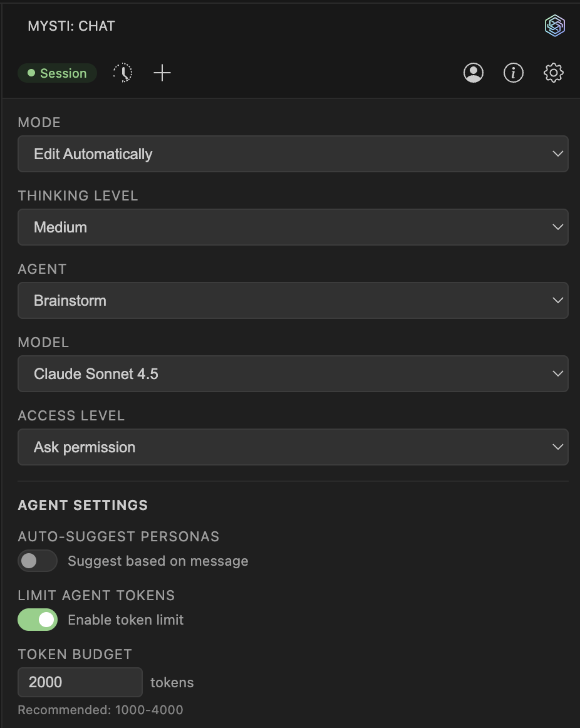Click the account profile icon
Screen dimensions: 580x728
pyautogui.click(x=474, y=73)
